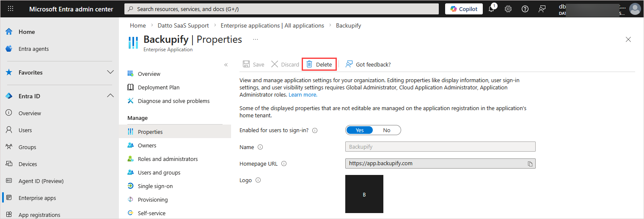The width and height of the screenshot is (644, 219).
Task: Open the Learn more link
Action: coord(303,95)
